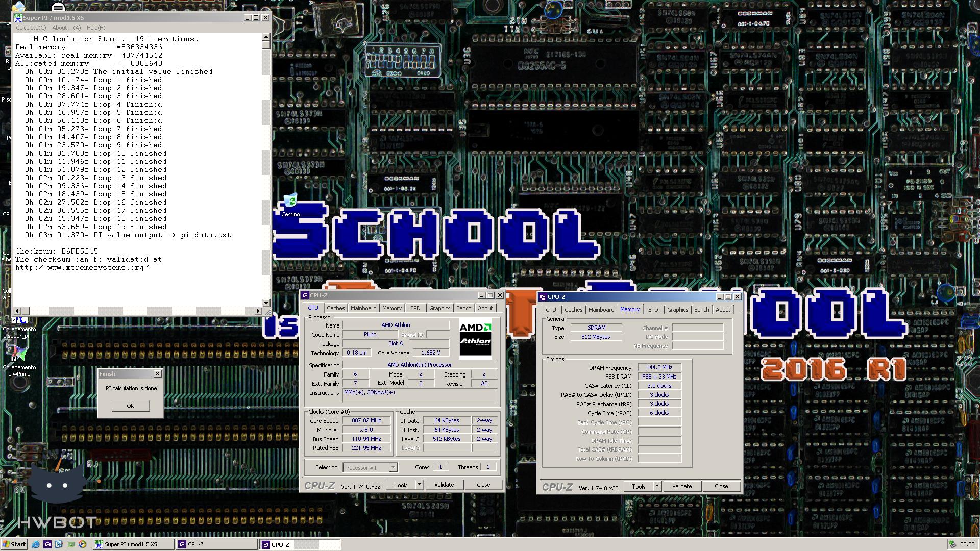
Task: Open the Help(H) menu in Super PI
Action: click(96, 28)
